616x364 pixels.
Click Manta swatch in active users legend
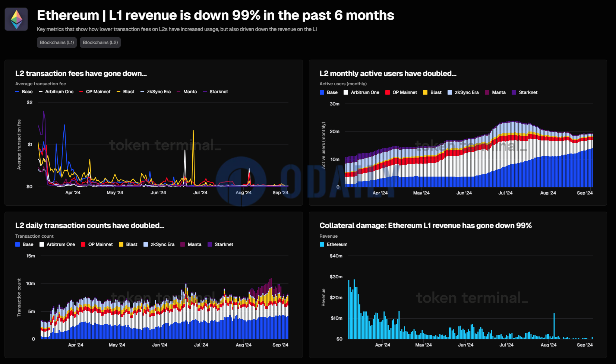487,92
